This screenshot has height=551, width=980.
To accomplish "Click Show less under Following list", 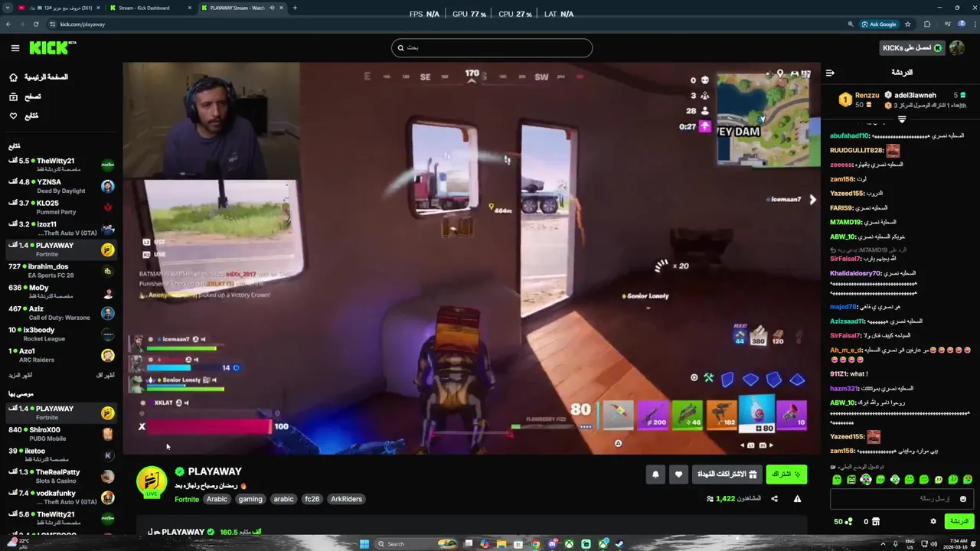I will coord(106,375).
